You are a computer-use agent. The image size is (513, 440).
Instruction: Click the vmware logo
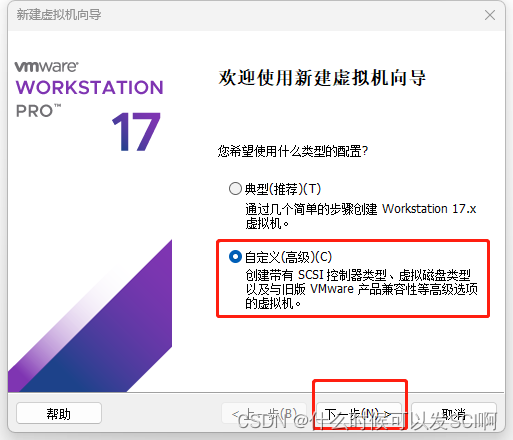pos(47,66)
